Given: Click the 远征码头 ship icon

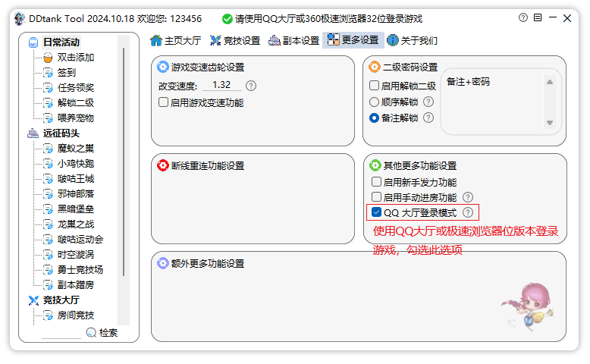Looking at the screenshot, I should click(x=33, y=133).
